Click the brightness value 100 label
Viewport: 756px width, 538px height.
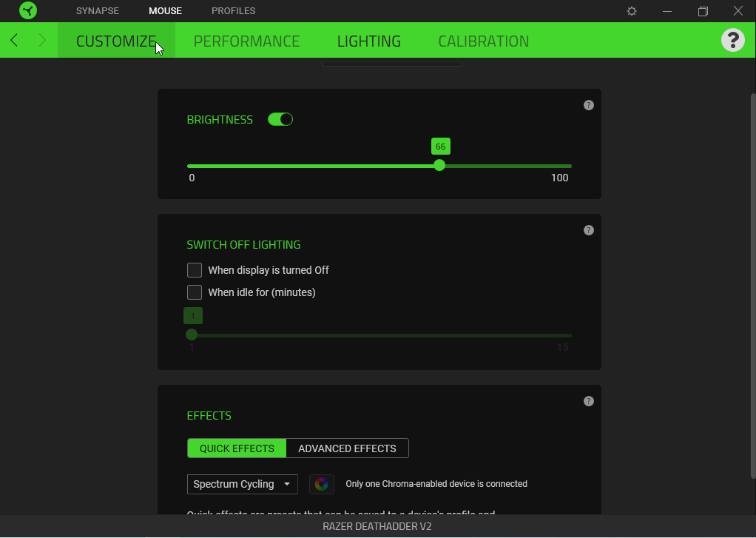559,178
